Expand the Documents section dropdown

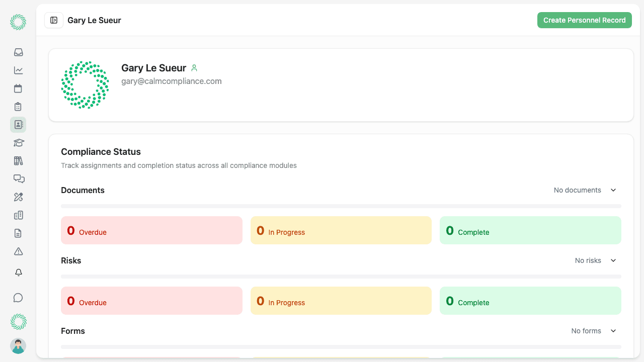click(x=613, y=190)
